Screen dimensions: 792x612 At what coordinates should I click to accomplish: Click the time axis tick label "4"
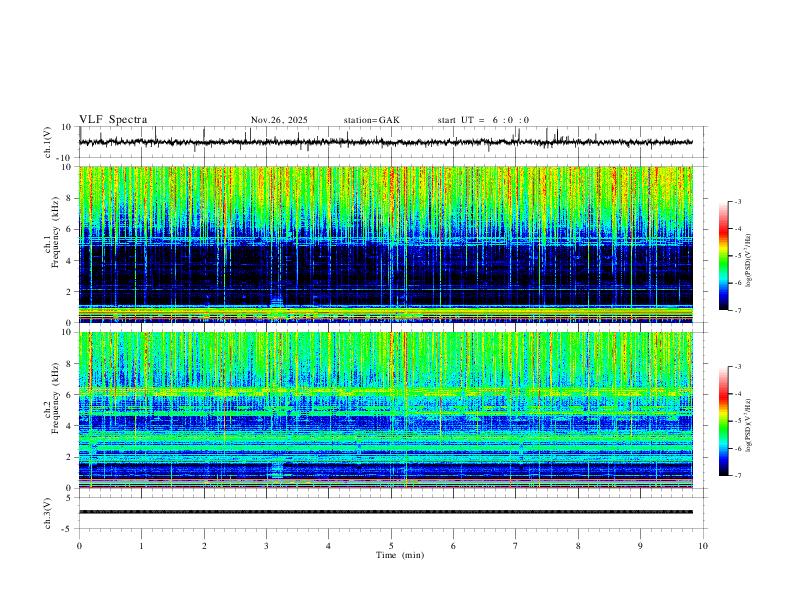328,546
